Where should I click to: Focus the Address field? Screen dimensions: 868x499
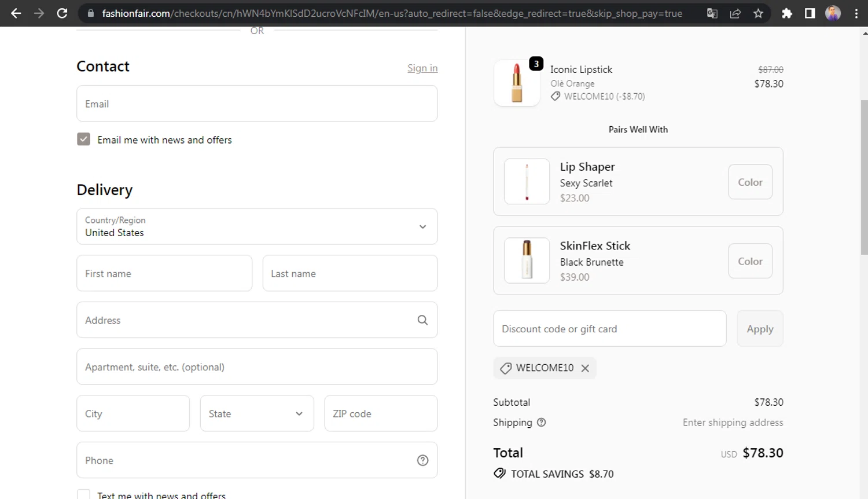[x=257, y=320]
